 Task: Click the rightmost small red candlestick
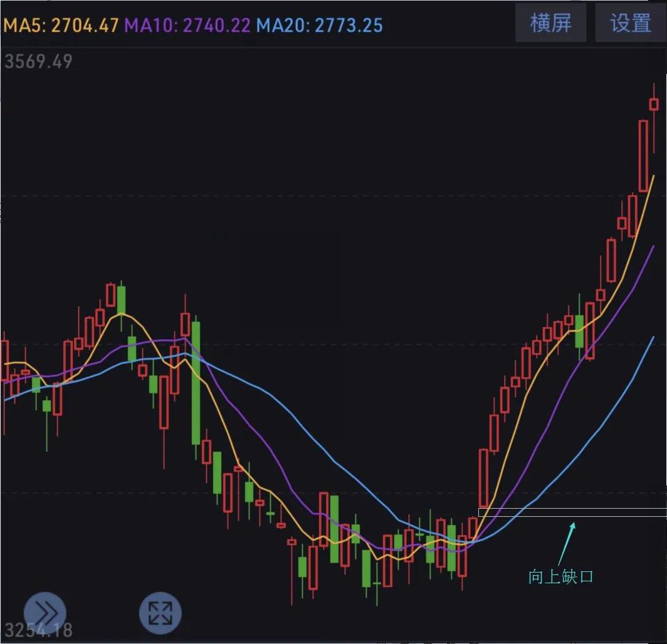[654, 105]
